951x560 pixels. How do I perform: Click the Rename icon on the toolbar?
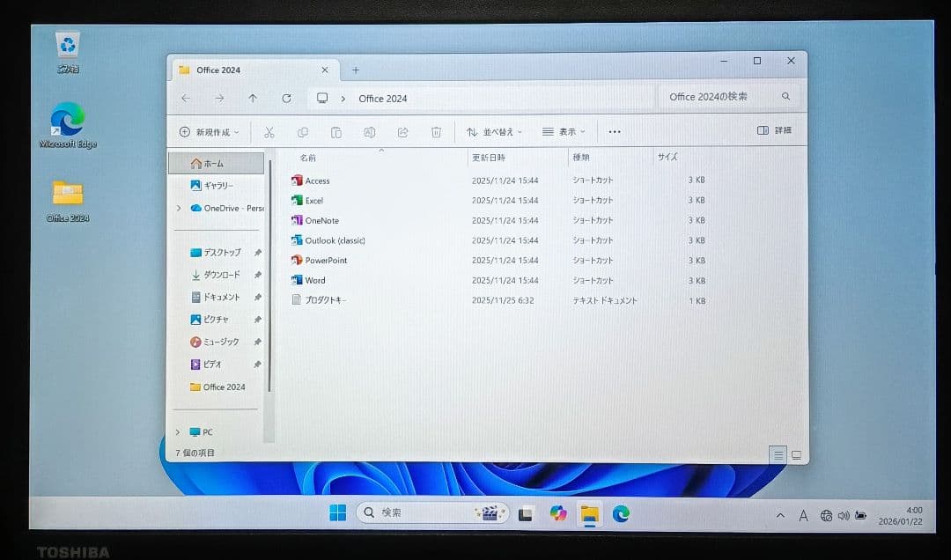(x=369, y=132)
